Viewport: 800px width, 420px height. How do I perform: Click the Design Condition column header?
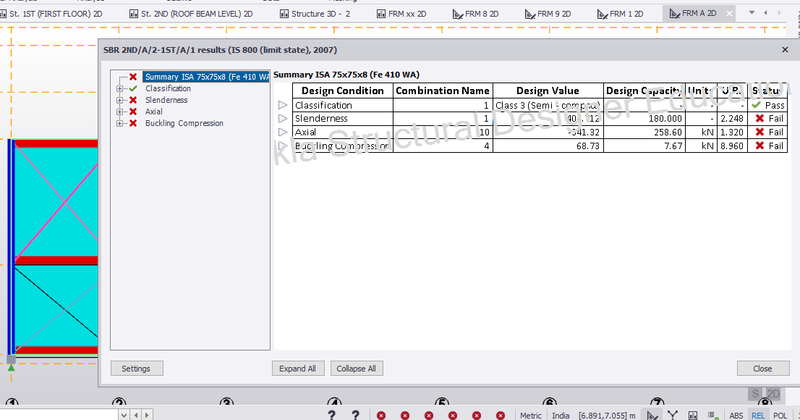pos(343,91)
